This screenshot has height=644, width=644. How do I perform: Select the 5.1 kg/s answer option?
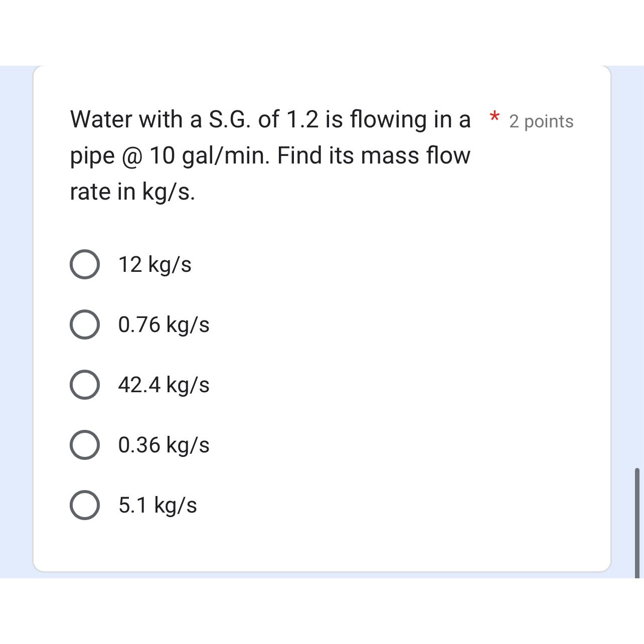(84, 505)
